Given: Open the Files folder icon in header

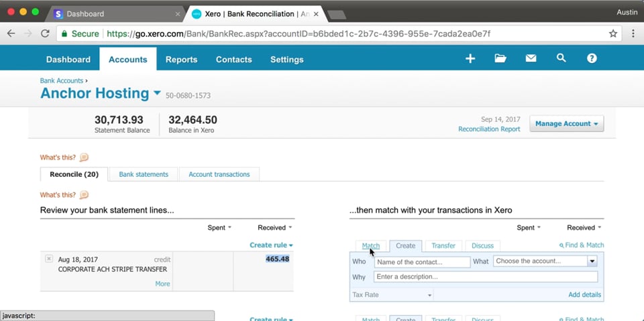Looking at the screenshot, I should 500,59.
